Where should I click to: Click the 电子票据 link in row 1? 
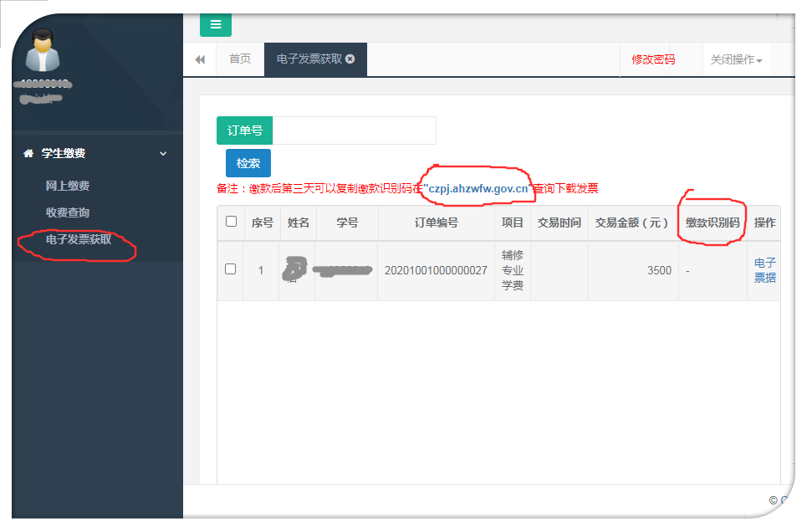[764, 270]
